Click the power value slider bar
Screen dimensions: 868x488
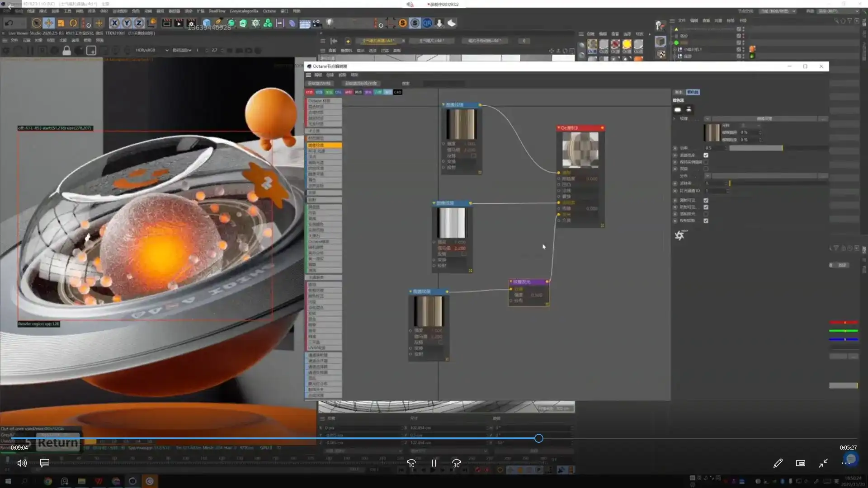pos(755,148)
